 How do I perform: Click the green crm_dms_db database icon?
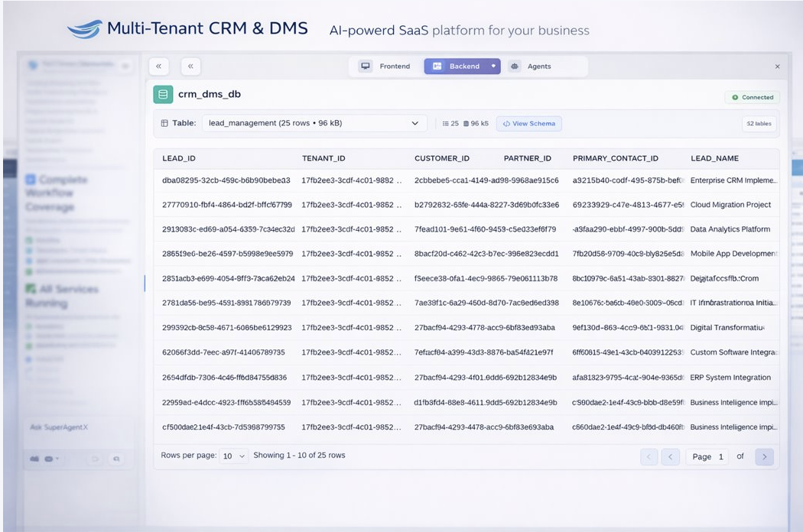[x=163, y=95]
